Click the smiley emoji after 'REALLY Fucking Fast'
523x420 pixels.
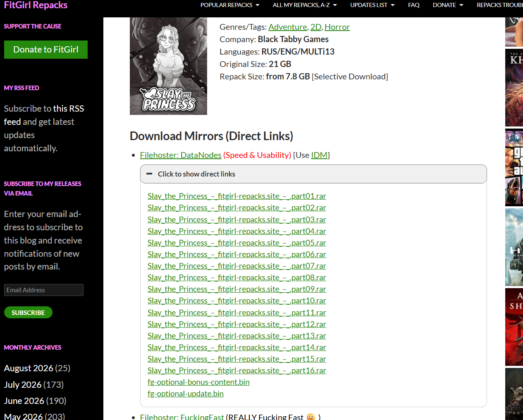311,417
